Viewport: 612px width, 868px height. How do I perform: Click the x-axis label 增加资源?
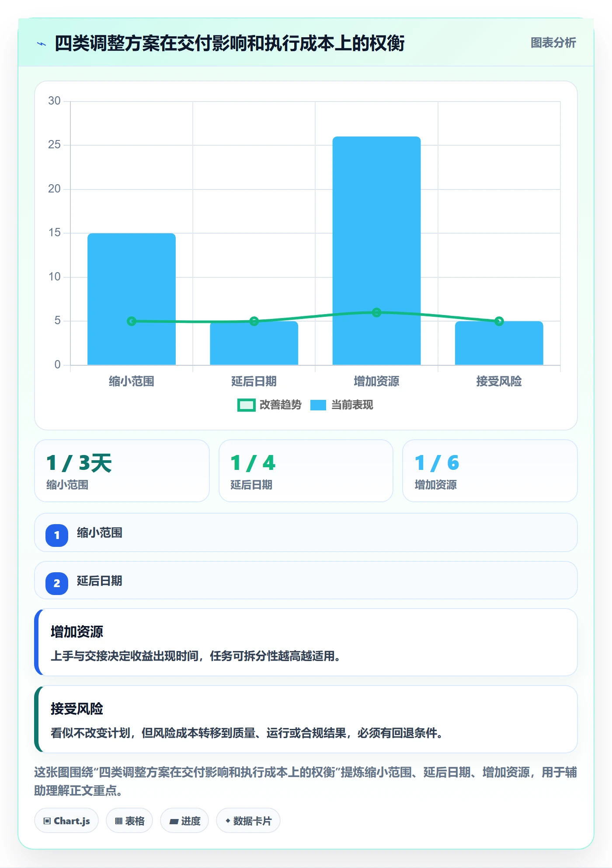click(x=376, y=381)
